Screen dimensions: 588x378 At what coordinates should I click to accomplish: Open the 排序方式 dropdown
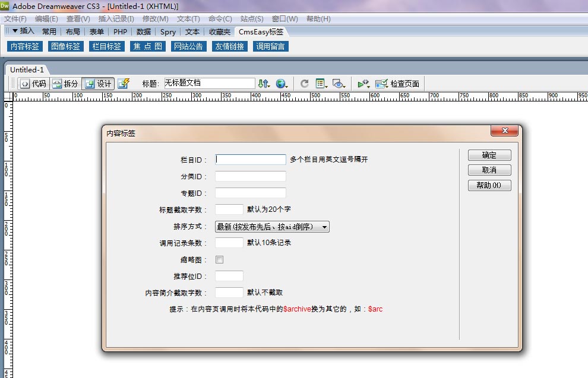click(272, 226)
